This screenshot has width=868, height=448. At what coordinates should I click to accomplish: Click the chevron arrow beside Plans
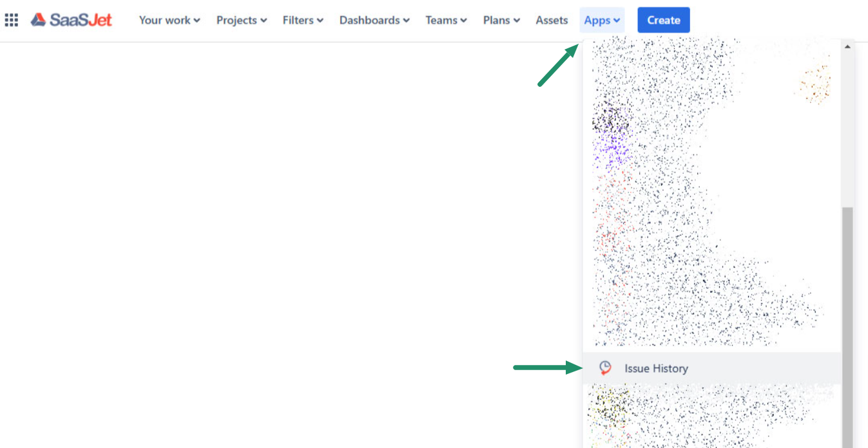pos(517,21)
